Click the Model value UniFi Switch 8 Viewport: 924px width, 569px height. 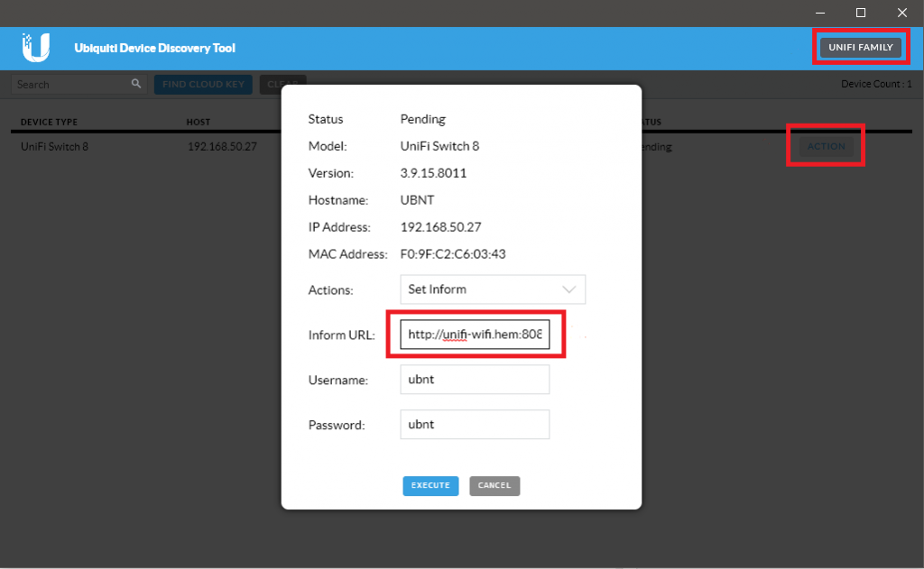pos(439,146)
